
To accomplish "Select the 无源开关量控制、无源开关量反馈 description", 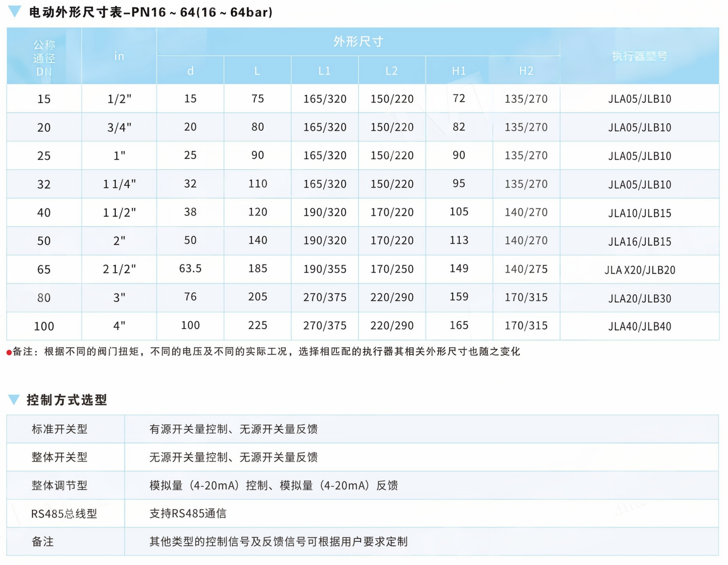I will pos(233,457).
